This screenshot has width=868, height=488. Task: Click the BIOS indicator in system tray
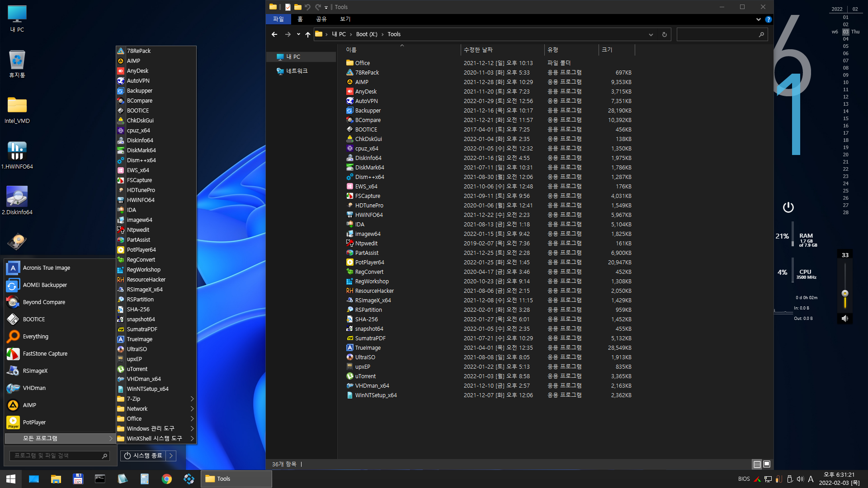coord(744,479)
